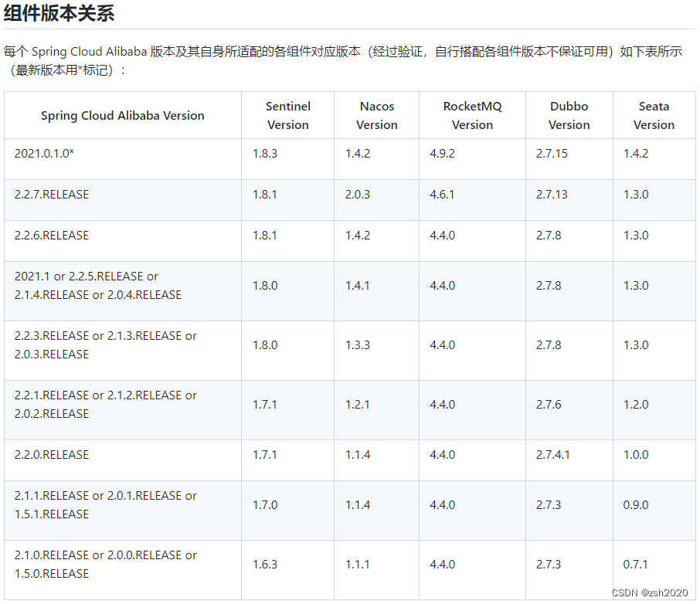
Task: Click Sentinel 1.7.1 in the 2.2.0.RELEASE row
Action: (x=265, y=455)
